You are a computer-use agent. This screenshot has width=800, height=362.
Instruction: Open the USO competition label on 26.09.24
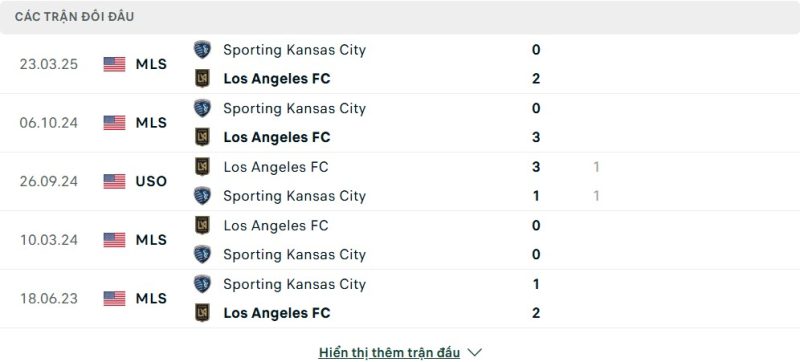click(151, 182)
